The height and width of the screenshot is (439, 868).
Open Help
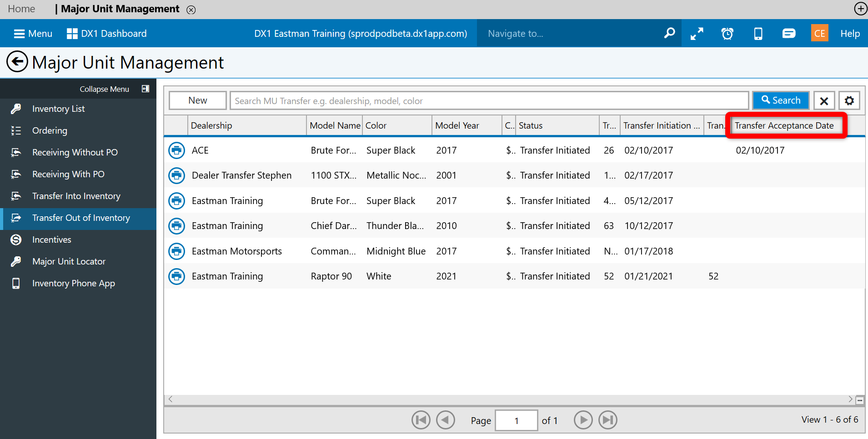(850, 34)
